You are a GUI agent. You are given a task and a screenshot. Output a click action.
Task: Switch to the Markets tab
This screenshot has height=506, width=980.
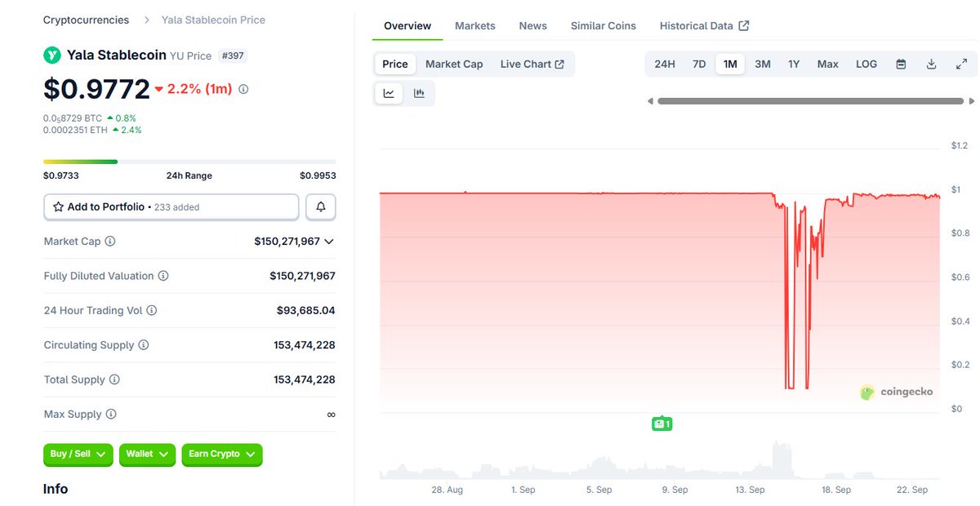pos(475,25)
